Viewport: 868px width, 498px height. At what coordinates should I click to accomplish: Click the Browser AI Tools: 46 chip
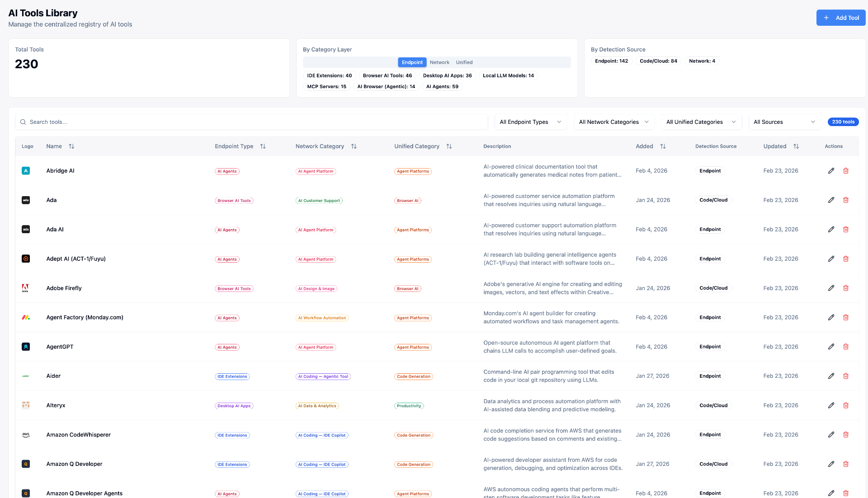click(387, 75)
